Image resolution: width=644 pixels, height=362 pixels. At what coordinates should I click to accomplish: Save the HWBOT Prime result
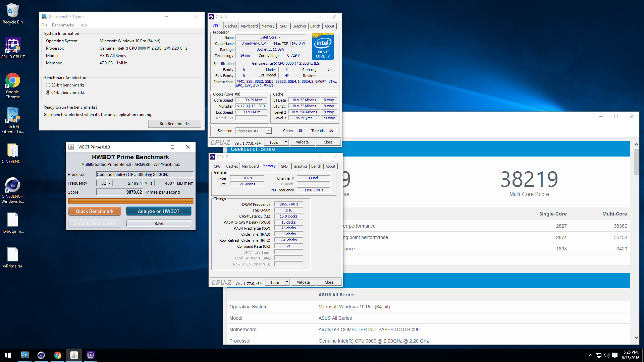(159, 223)
